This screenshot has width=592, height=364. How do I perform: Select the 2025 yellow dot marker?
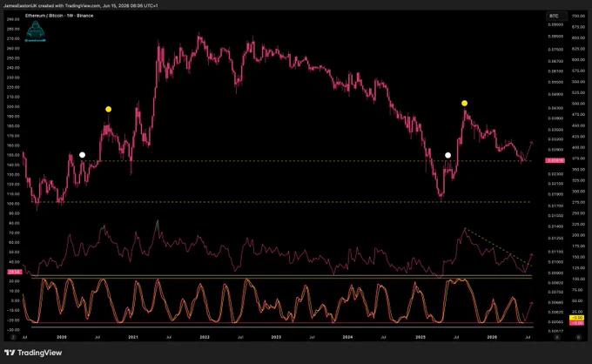click(x=464, y=103)
